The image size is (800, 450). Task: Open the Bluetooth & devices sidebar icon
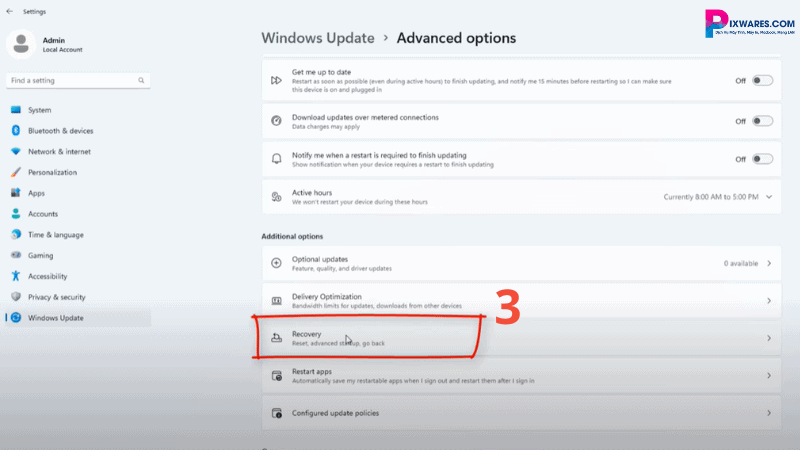[16, 131]
